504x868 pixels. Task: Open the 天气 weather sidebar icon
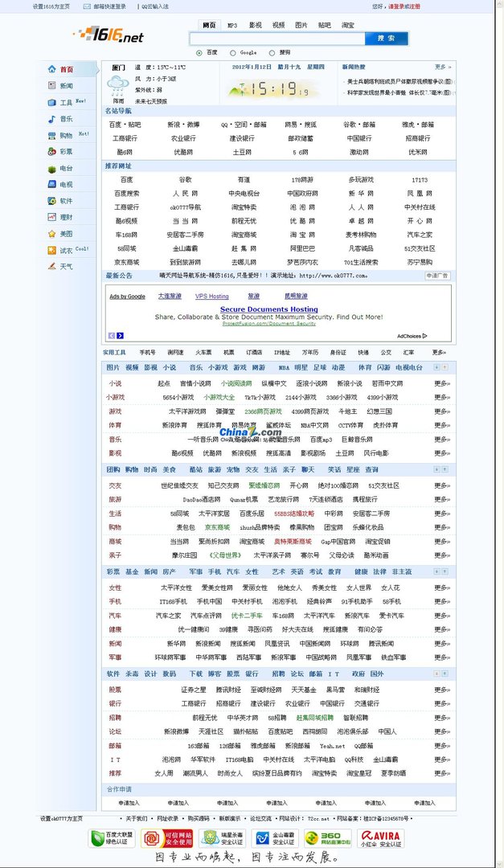(51, 266)
